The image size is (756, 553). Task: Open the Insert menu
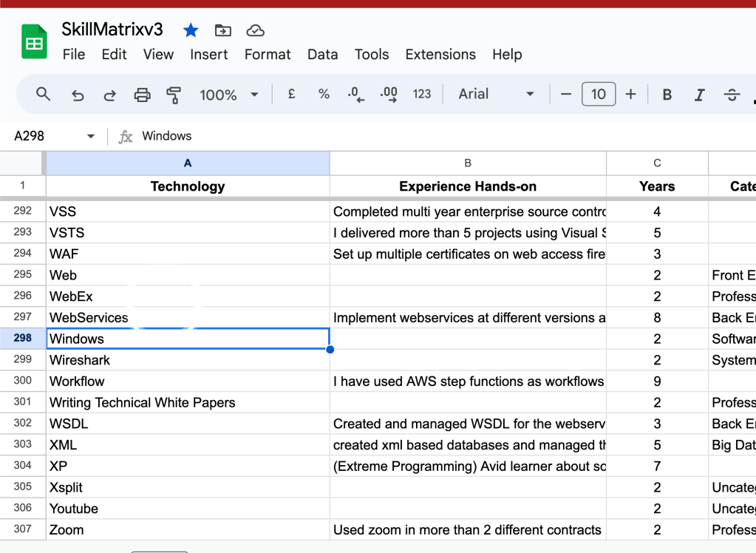pos(208,55)
